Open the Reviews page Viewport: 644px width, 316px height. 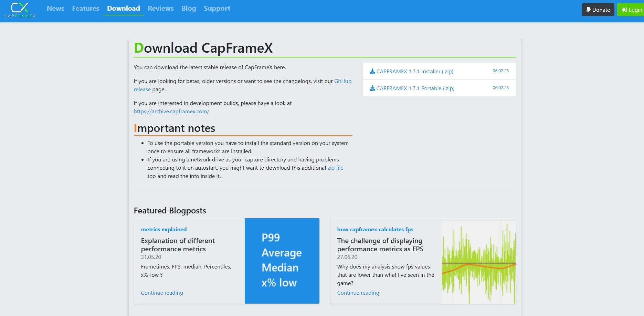click(161, 8)
